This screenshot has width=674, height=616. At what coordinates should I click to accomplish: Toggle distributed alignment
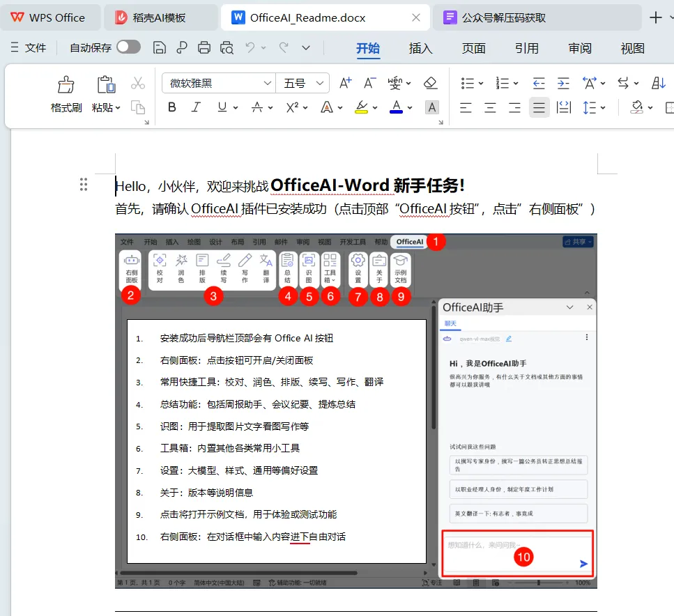[564, 107]
